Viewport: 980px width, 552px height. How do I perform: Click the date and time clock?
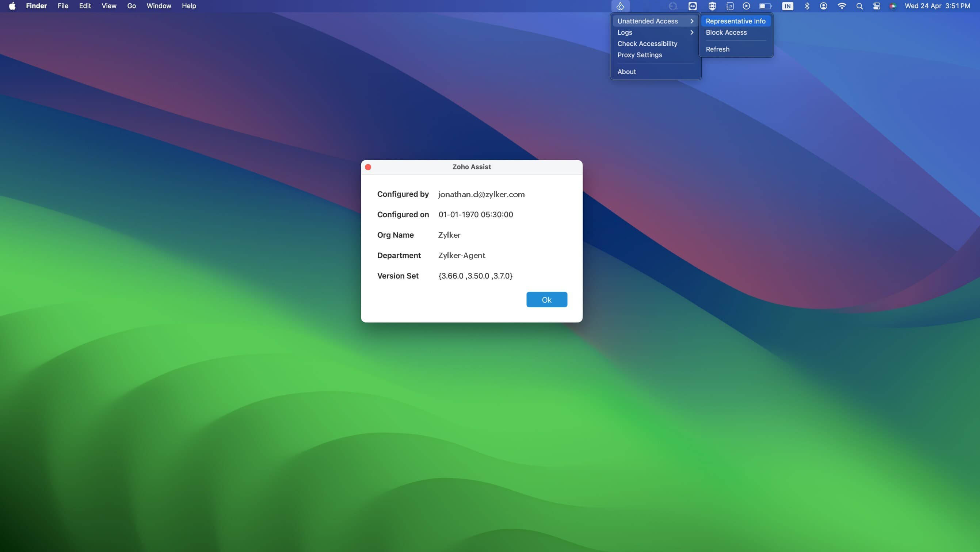937,6
